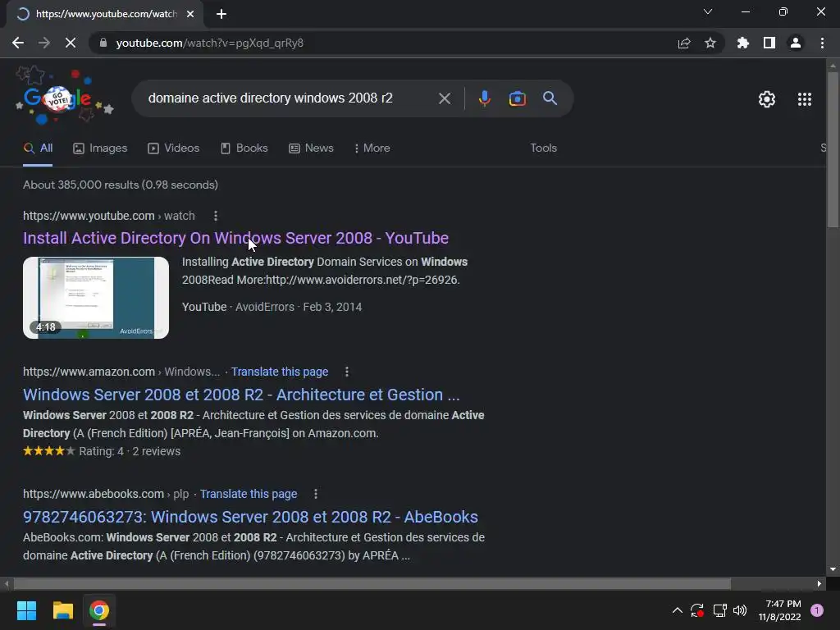Bookmark this page with the star icon
The width and height of the screenshot is (840, 630).
tap(710, 43)
